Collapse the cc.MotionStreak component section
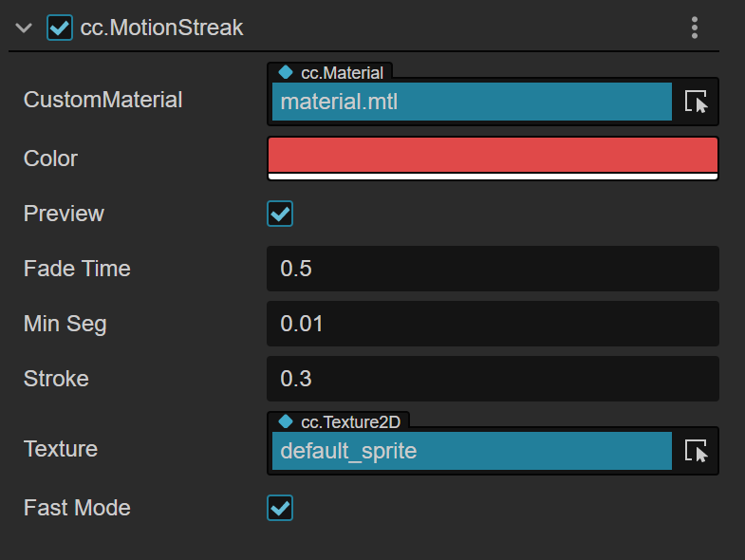The height and width of the screenshot is (560, 745). pos(25,28)
